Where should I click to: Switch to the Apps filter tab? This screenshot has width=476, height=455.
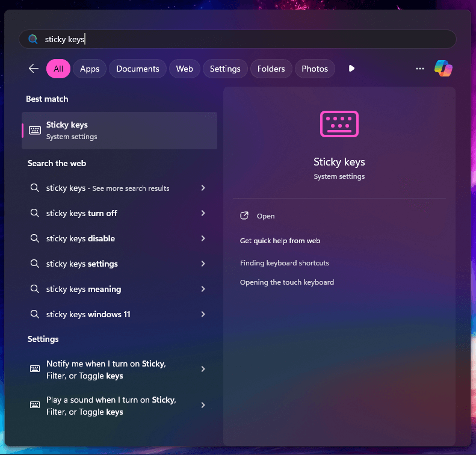(90, 69)
